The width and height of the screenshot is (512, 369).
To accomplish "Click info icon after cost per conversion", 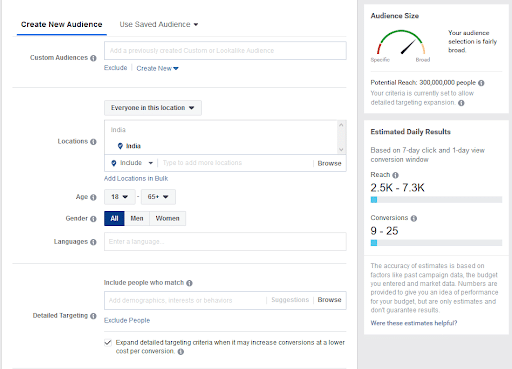I will (x=181, y=352).
